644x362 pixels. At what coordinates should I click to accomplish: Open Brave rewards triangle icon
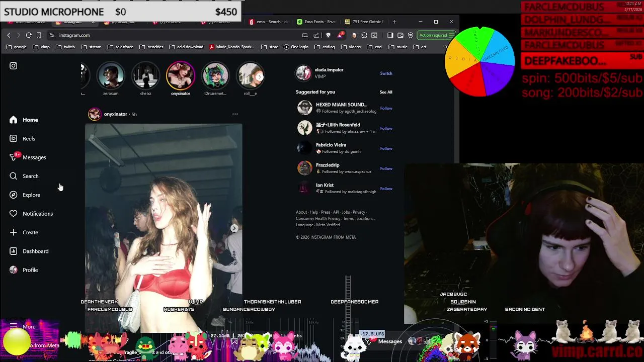point(341,35)
